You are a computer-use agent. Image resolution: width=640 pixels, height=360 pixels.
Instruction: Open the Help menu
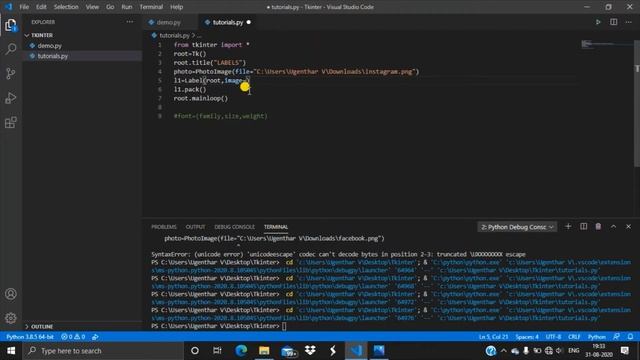176,7
